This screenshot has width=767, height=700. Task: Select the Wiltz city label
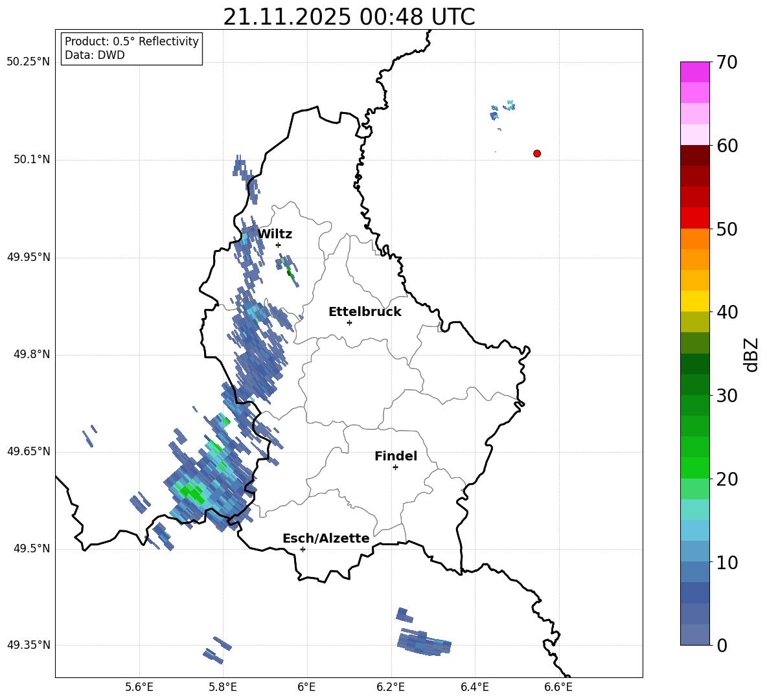point(275,234)
